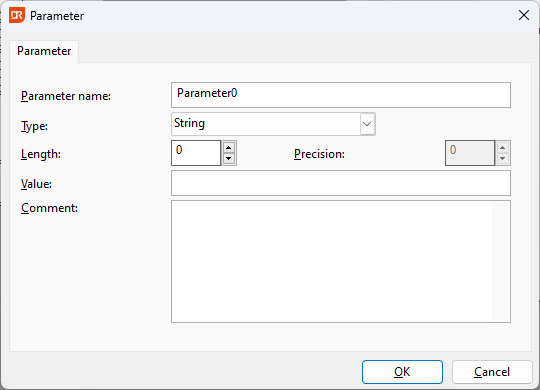540x390 pixels.
Task: Click the Cancel button
Action: pos(492,372)
